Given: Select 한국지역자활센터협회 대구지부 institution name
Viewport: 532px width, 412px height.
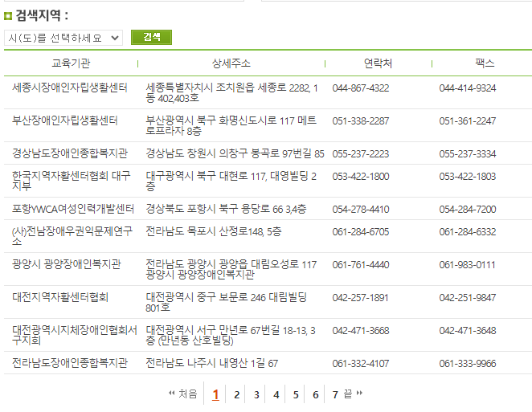Looking at the screenshot, I should pyautogui.click(x=71, y=181).
